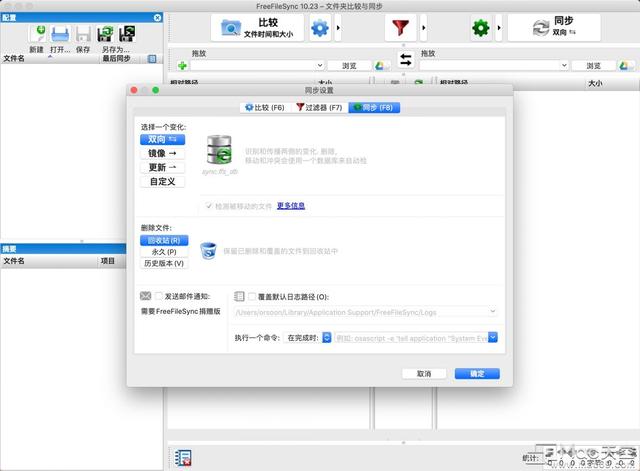Viewport: 640px width, 471px height.
Task: Cancel dialog with 取消
Action: [424, 373]
